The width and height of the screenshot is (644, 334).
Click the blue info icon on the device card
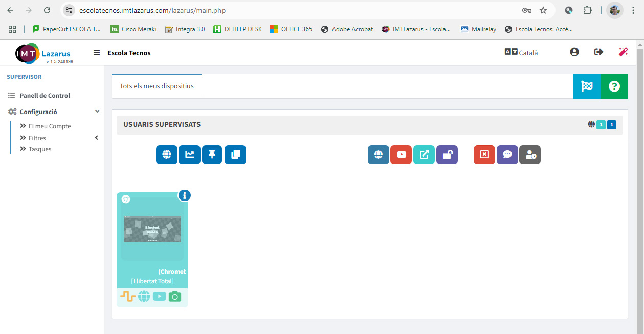pos(185,195)
